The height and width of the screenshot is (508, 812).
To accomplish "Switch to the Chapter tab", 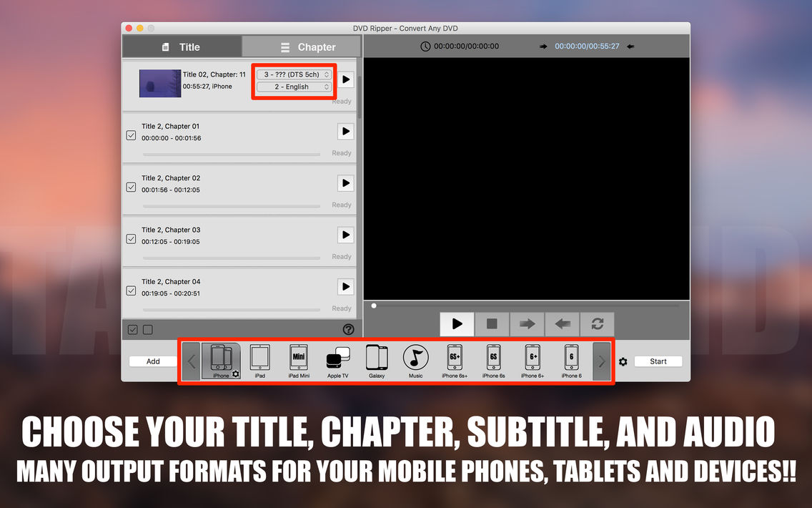I will coord(302,47).
